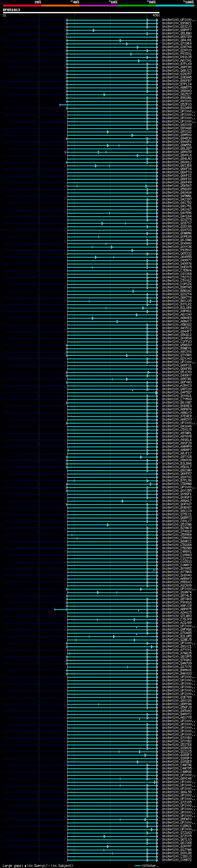Go to hit UniRef100_P93502

(x=176, y=250)
